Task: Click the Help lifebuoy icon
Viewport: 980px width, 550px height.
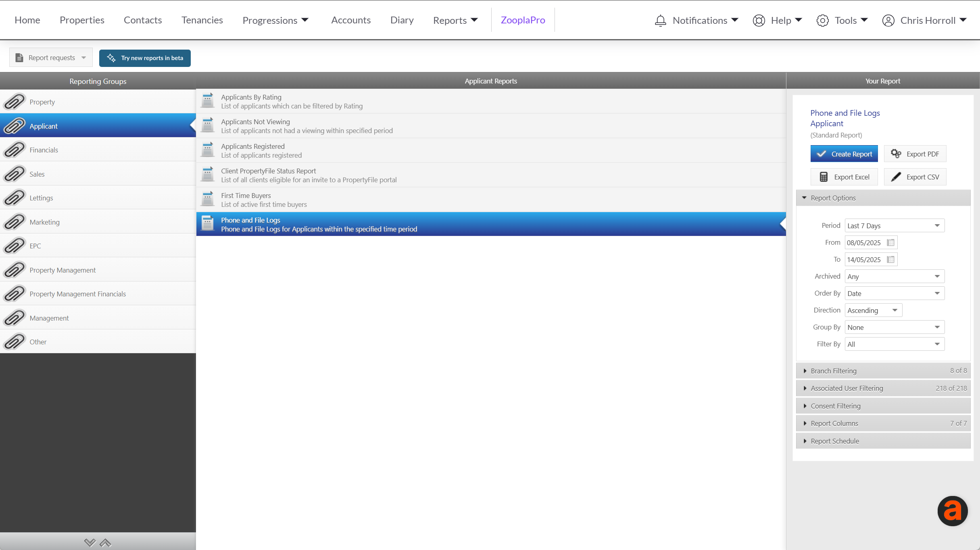Action: (x=759, y=20)
